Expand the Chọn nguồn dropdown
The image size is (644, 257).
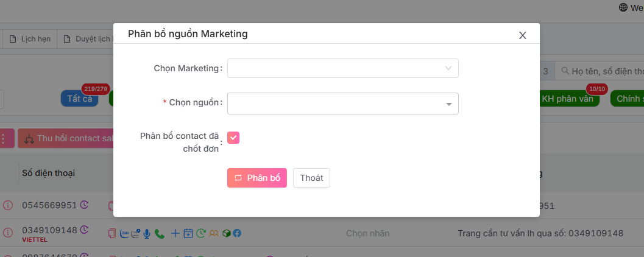[x=342, y=104]
